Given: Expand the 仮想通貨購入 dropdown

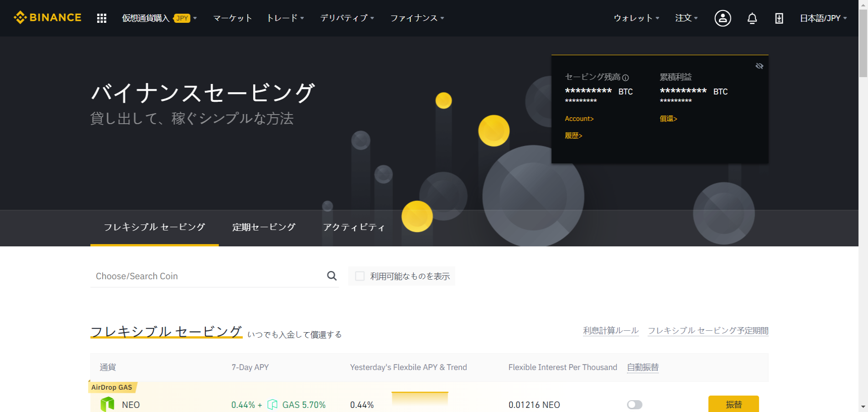Looking at the screenshot, I should pyautogui.click(x=159, y=18).
